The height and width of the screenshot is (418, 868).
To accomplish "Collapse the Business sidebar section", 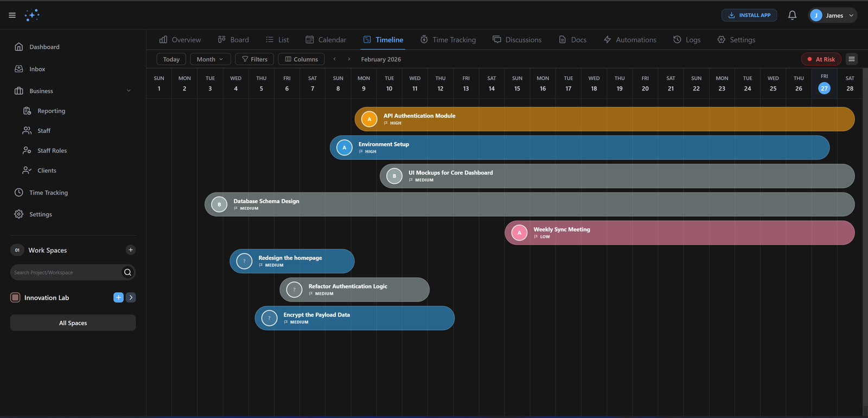I will click(x=129, y=91).
